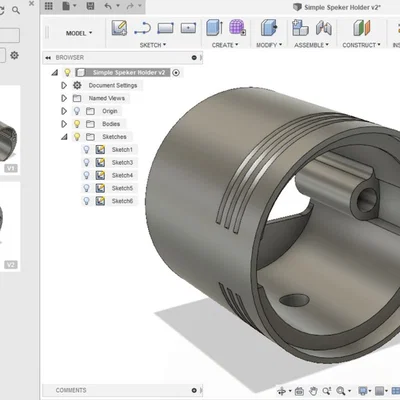This screenshot has height=400, width=400.
Task: Open the MODIFY menu
Action: point(269,45)
